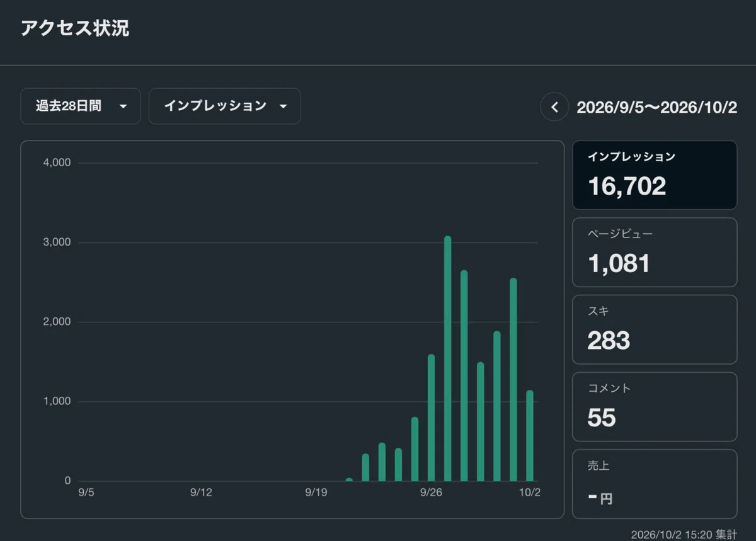The width and height of the screenshot is (756, 541).
Task: Click the 9/26 x-axis date label
Action: [x=431, y=493]
